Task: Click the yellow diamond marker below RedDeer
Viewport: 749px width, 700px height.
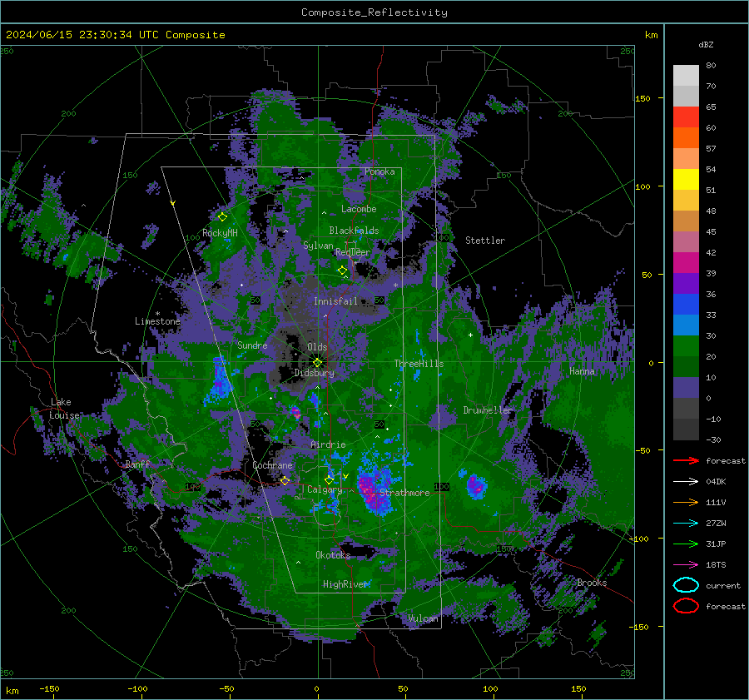Action: pos(342,271)
